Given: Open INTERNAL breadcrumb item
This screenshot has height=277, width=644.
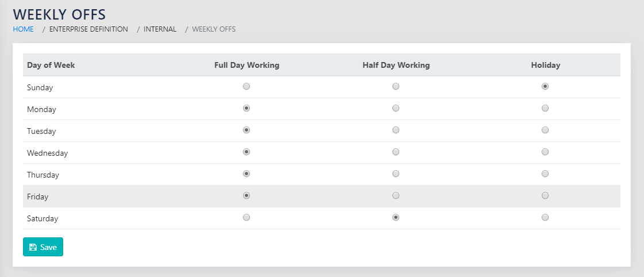Looking at the screenshot, I should click(160, 29).
